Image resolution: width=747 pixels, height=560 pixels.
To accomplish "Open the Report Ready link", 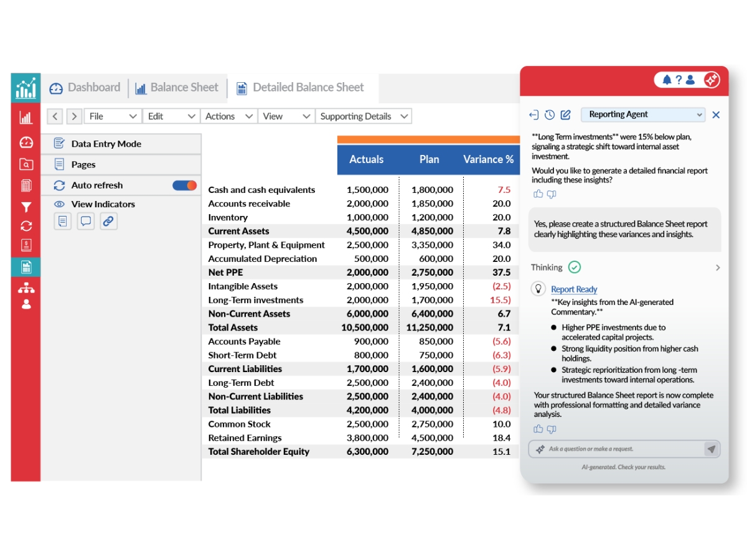I will click(x=574, y=289).
